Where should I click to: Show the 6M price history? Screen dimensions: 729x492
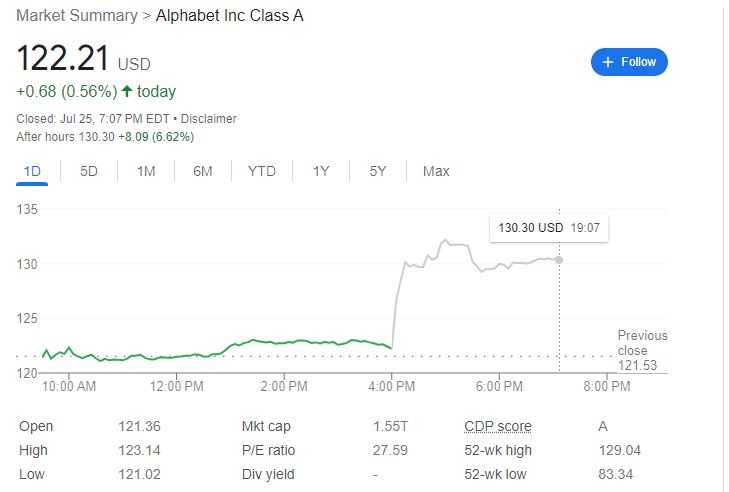click(x=203, y=171)
